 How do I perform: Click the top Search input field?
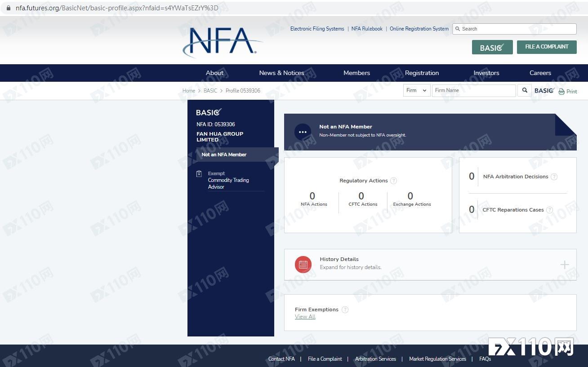[514, 29]
